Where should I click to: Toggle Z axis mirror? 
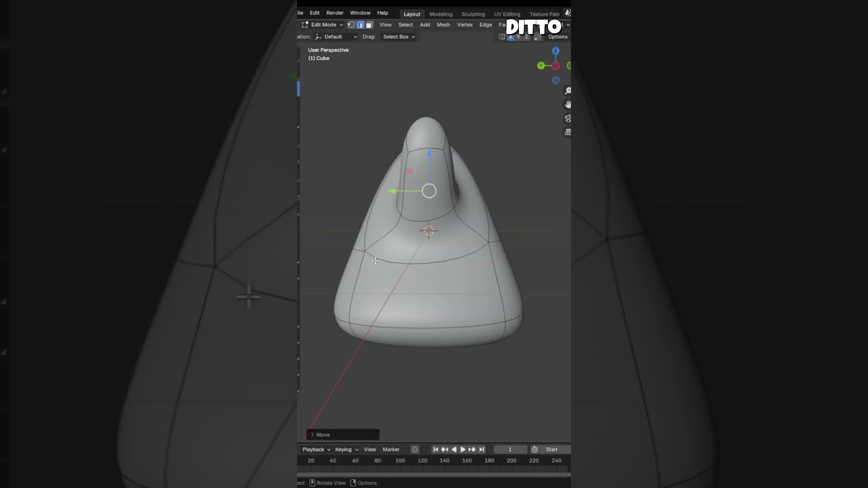point(526,37)
